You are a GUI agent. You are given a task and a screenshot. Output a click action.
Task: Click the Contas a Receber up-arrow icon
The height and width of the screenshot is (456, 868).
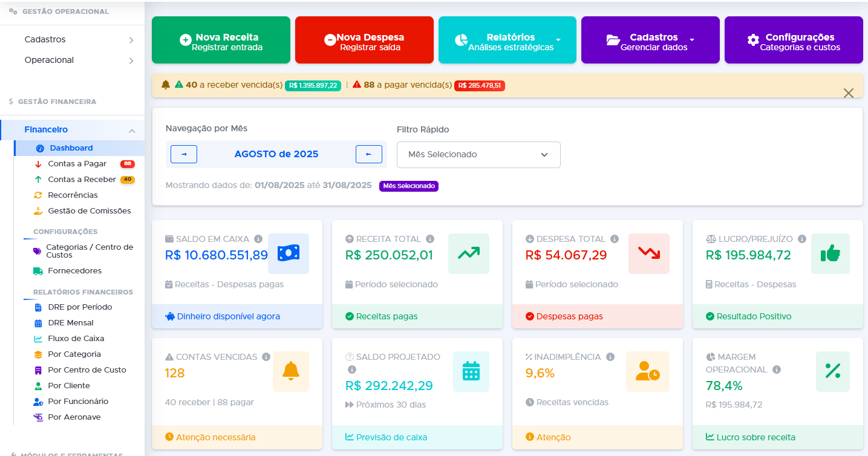coord(38,179)
